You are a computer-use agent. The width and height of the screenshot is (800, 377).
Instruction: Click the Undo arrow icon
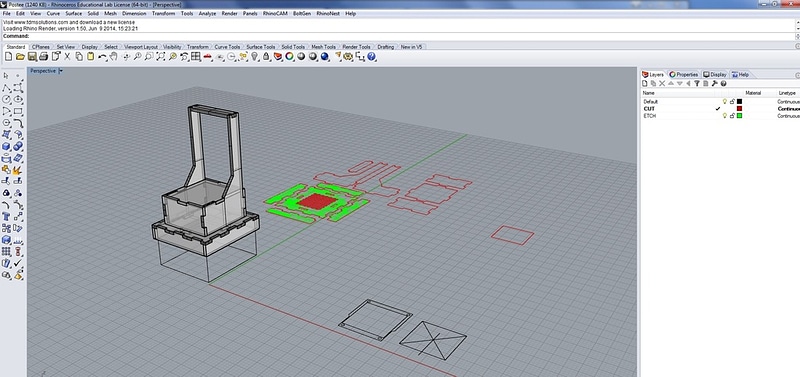point(103,57)
